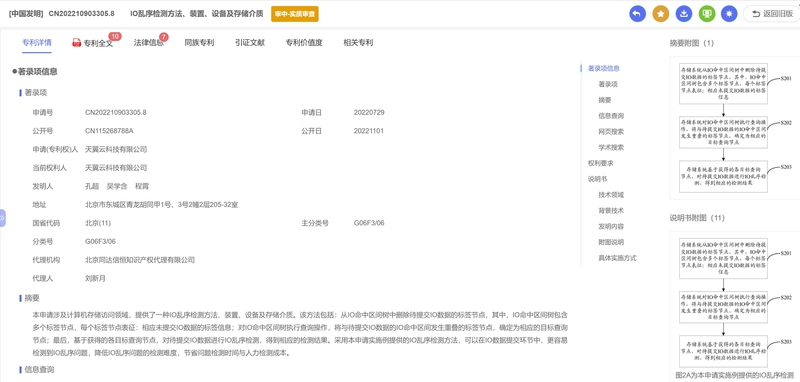Viewport: 800px width, 382px height.
Task: Expand the left side panel handle
Action: tap(3, 218)
